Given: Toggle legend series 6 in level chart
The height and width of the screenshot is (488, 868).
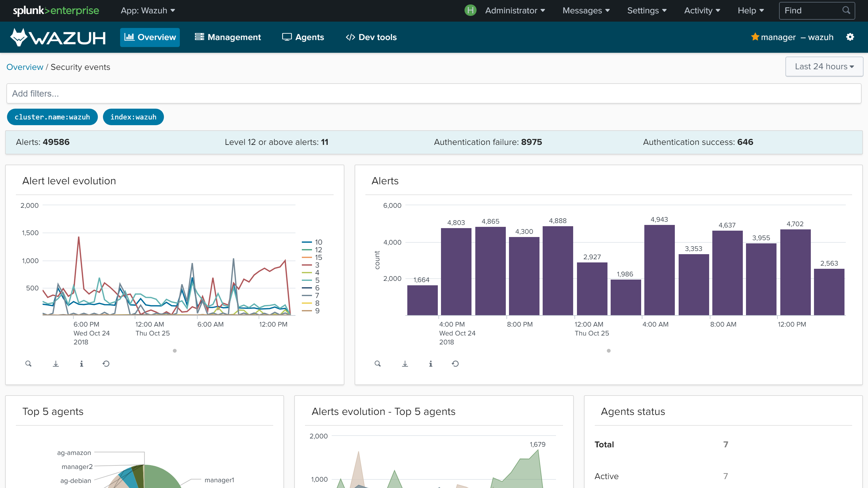Looking at the screenshot, I should 310,288.
